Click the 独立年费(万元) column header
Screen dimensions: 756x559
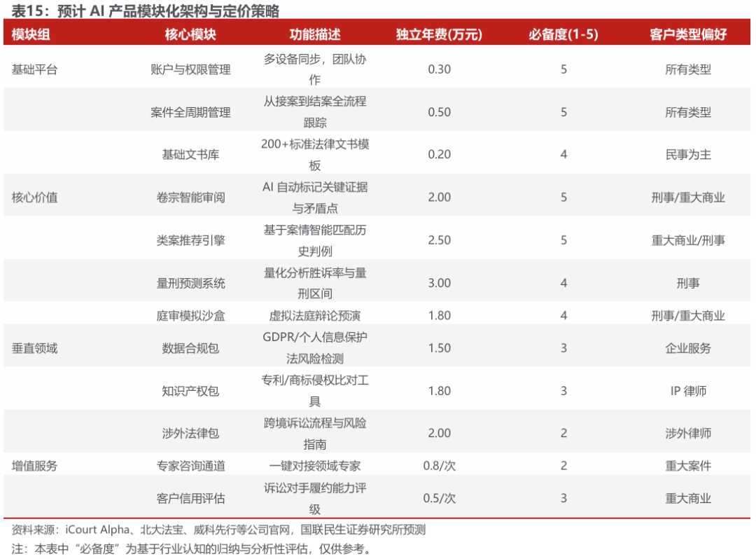pyautogui.click(x=439, y=35)
